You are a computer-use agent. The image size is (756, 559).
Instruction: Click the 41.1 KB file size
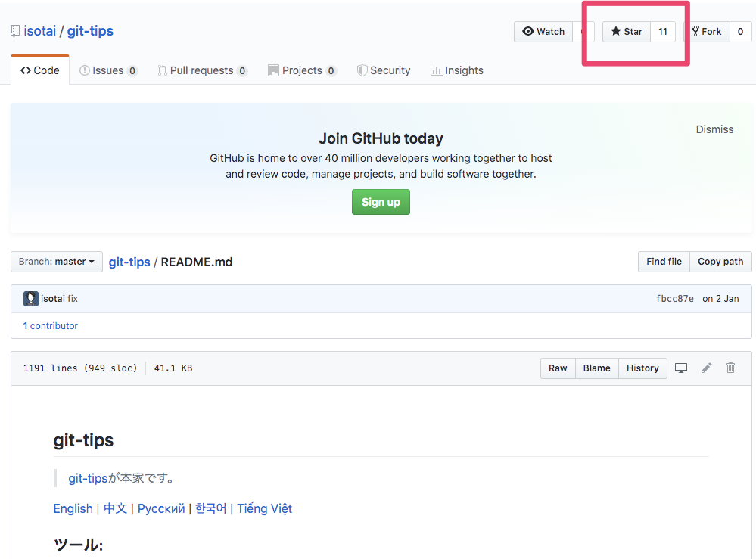coord(173,368)
